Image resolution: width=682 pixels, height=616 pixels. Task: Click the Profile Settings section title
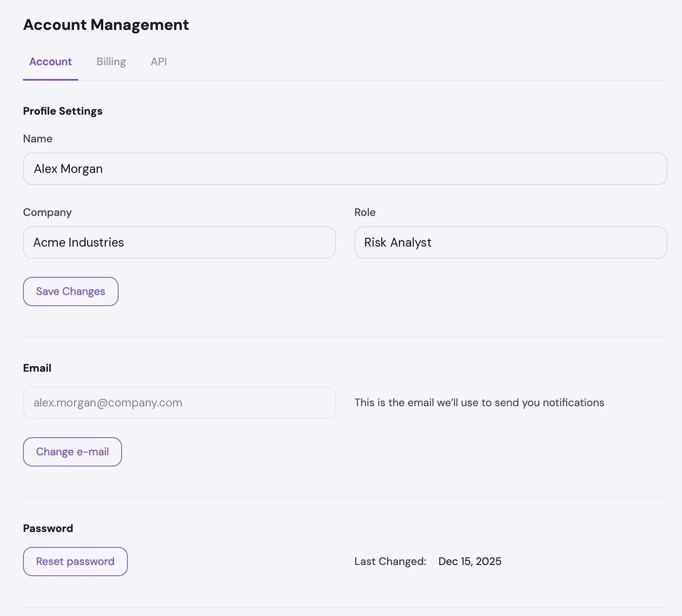click(63, 111)
